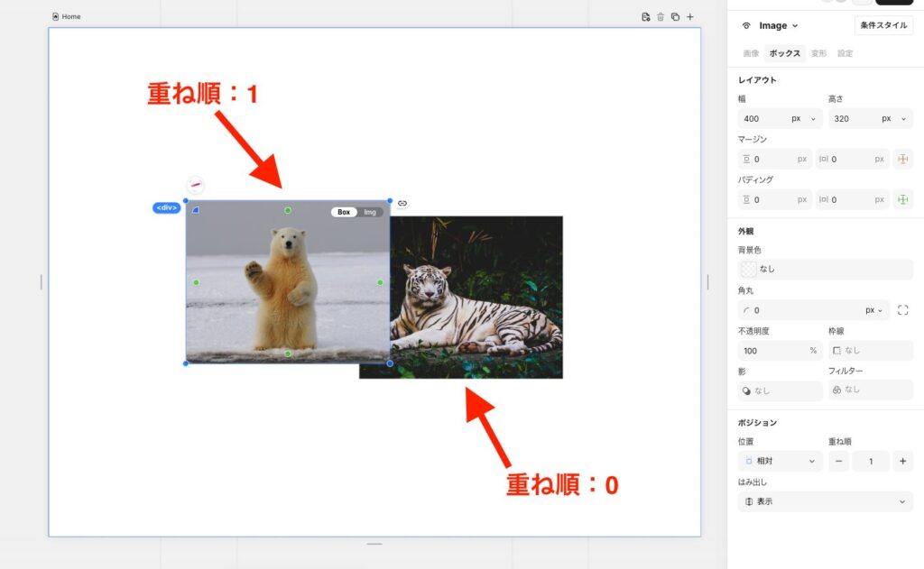Viewport: 924px width, 569px height.
Task: Switch image overlay toggle to Img
Action: (x=370, y=213)
